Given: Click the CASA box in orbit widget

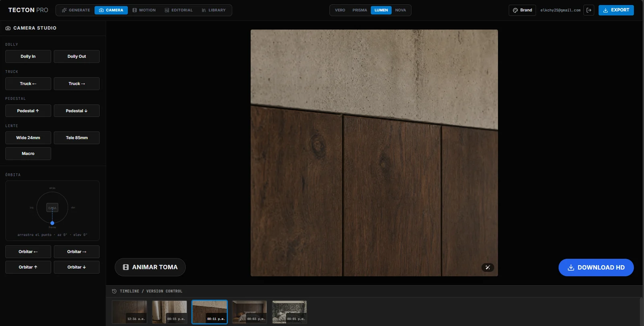Looking at the screenshot, I should 52,208.
